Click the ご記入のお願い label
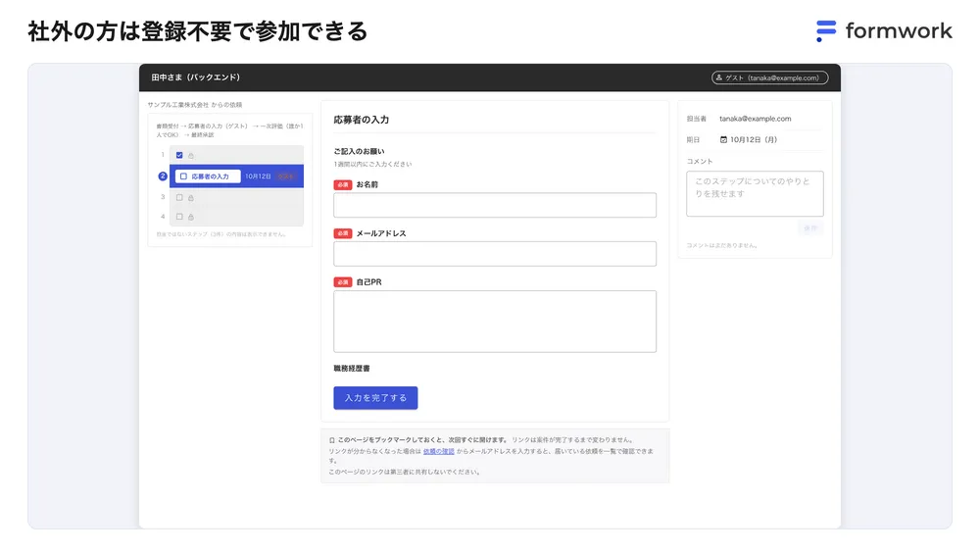 360,151
